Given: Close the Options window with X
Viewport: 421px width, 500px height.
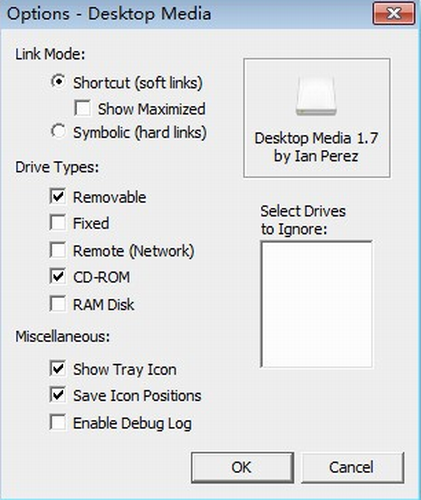Looking at the screenshot, I should 394,14.
